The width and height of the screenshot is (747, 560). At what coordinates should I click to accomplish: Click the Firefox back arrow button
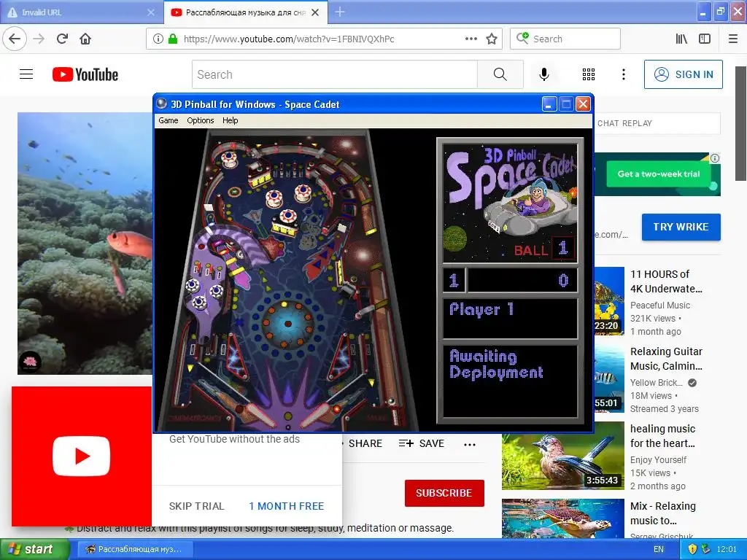click(15, 39)
